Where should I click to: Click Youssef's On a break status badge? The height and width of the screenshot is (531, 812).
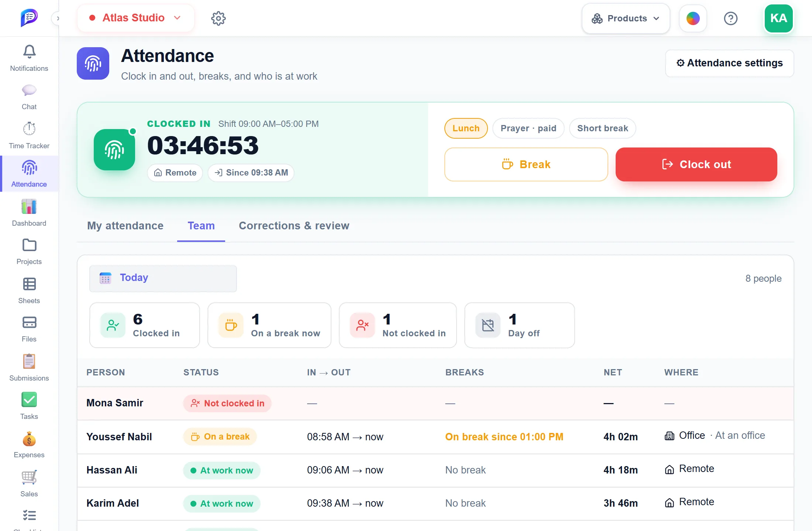[220, 437]
